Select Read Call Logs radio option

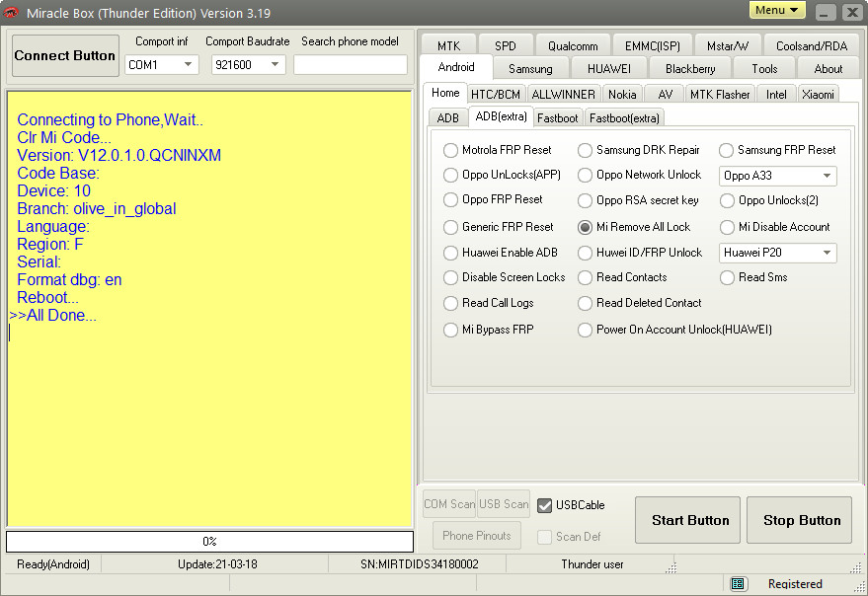tap(488, 303)
